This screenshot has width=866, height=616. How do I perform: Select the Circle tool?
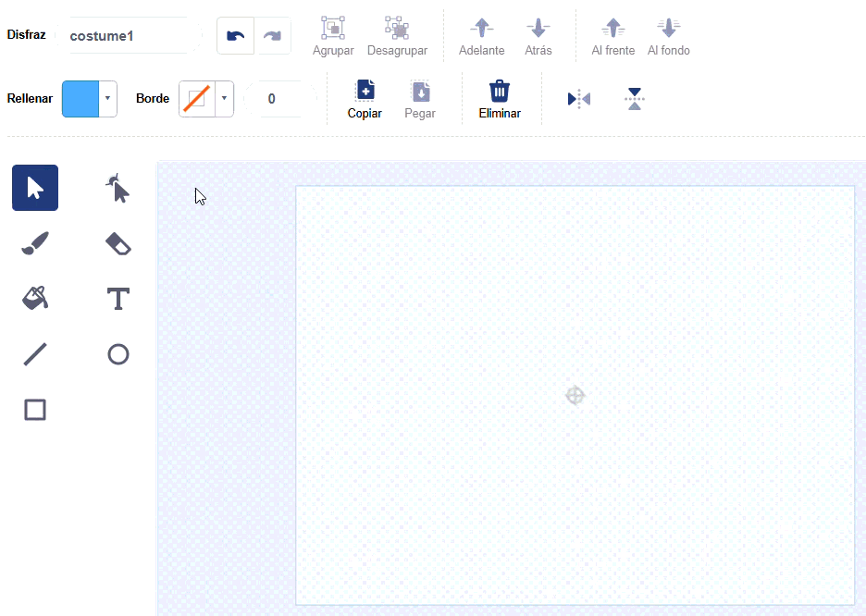[118, 354]
